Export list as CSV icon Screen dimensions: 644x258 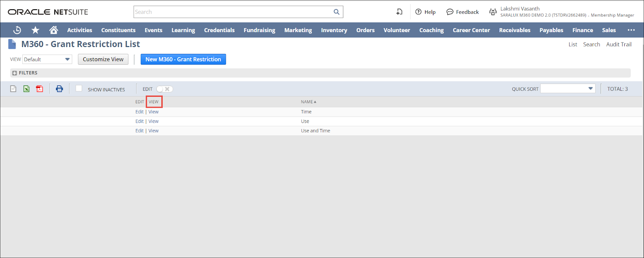[13, 89]
